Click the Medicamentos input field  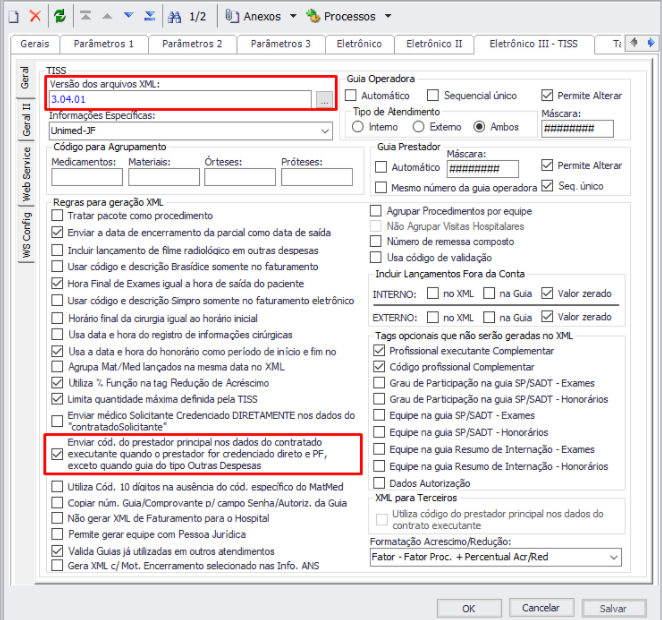[87, 177]
